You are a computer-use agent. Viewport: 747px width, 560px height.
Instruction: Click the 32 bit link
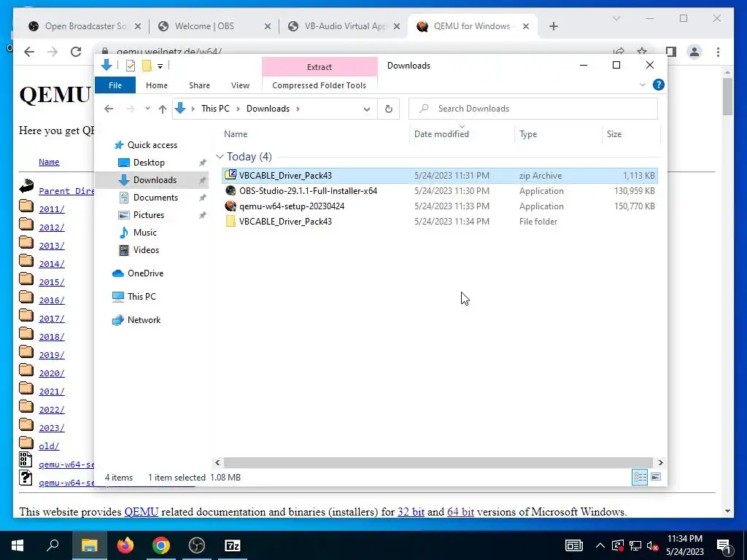point(411,512)
